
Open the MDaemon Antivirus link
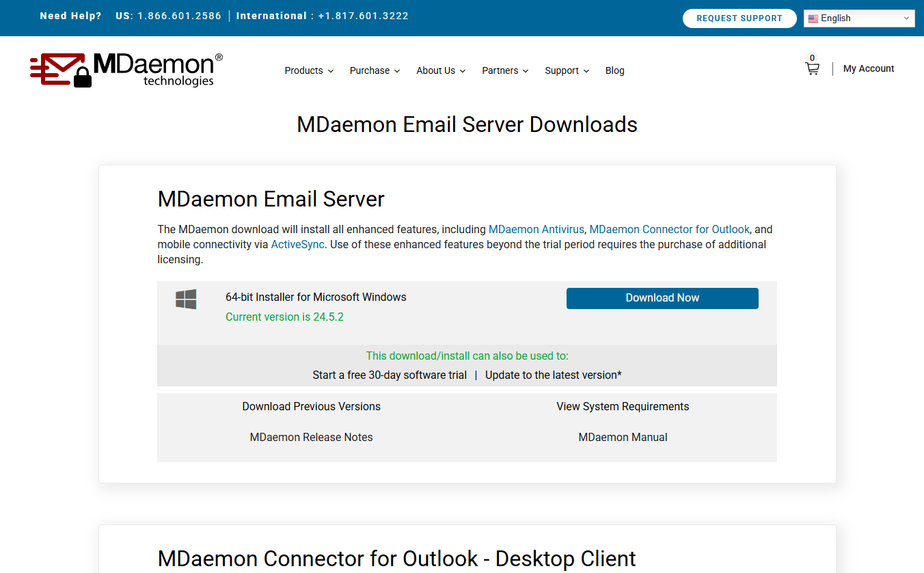point(536,229)
